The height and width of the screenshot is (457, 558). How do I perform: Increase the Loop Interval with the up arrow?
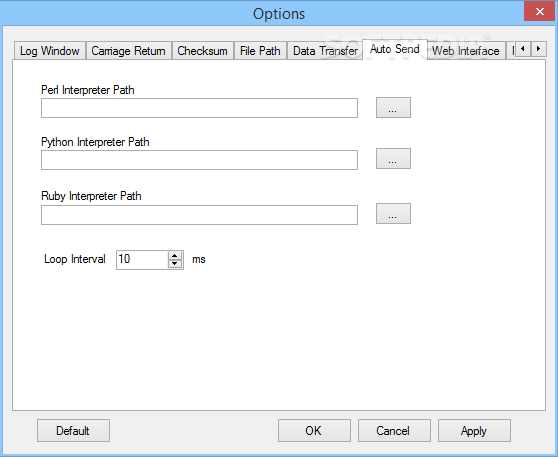[174, 256]
